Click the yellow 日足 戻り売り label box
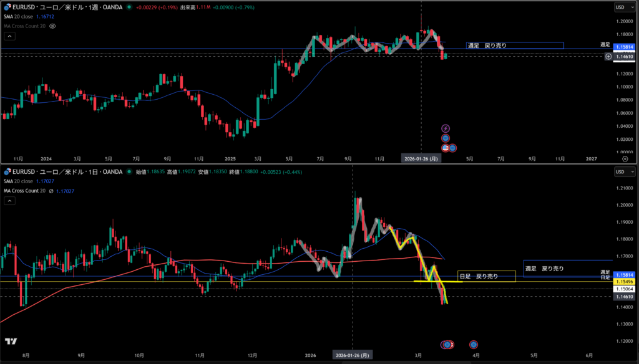639x364 pixels. pos(486,276)
